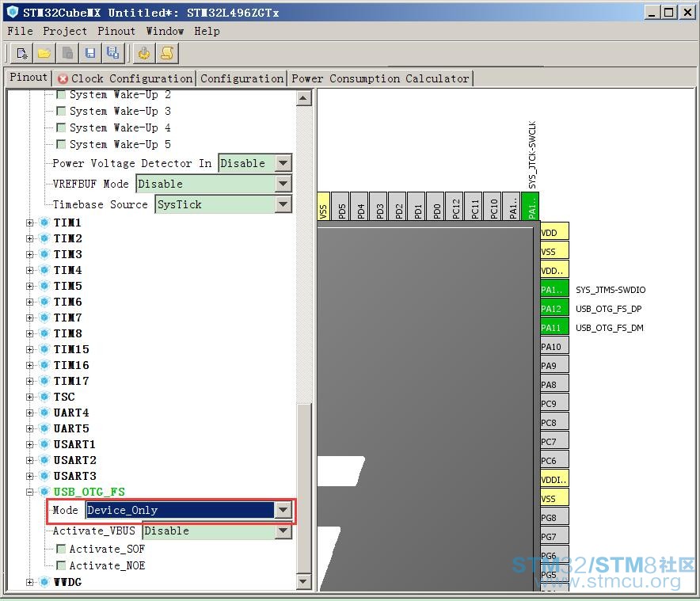The image size is (700, 601).
Task: Open the VREFBUF Mode dropdown
Action: (283, 184)
